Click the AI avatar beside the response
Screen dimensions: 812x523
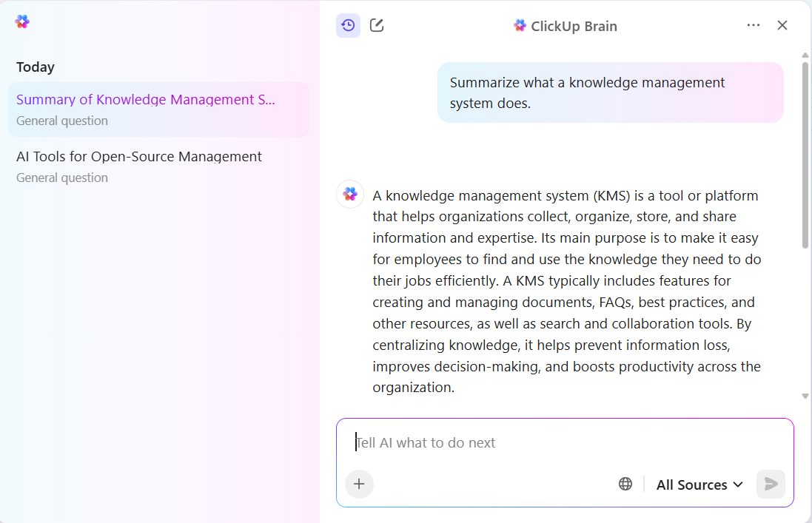point(349,194)
